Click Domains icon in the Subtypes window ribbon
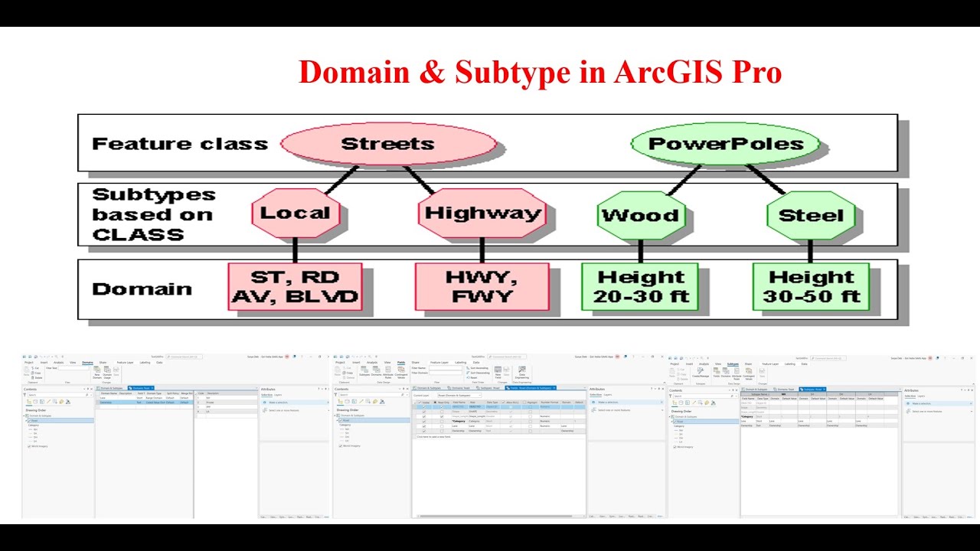This screenshot has height=551, width=980. coord(726,371)
